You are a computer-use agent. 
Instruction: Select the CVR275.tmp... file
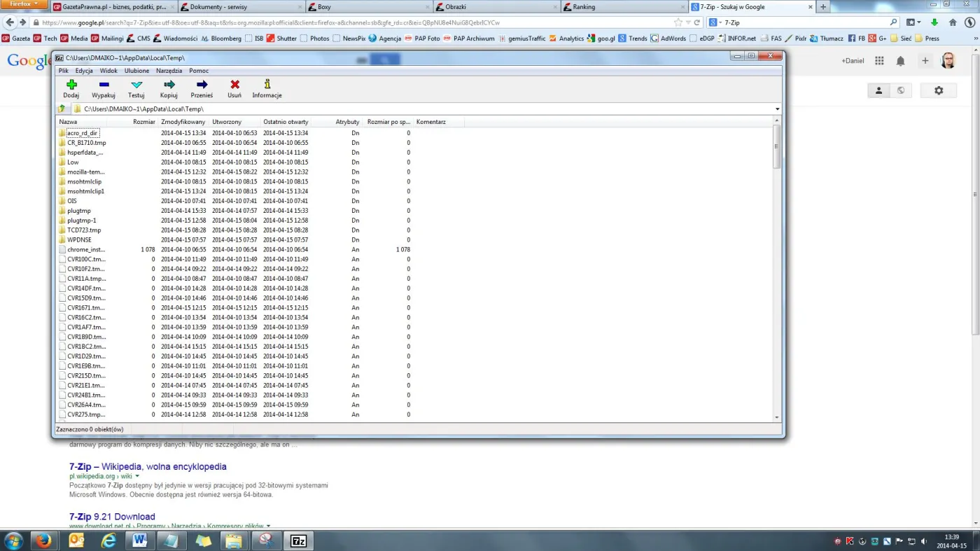point(86,414)
